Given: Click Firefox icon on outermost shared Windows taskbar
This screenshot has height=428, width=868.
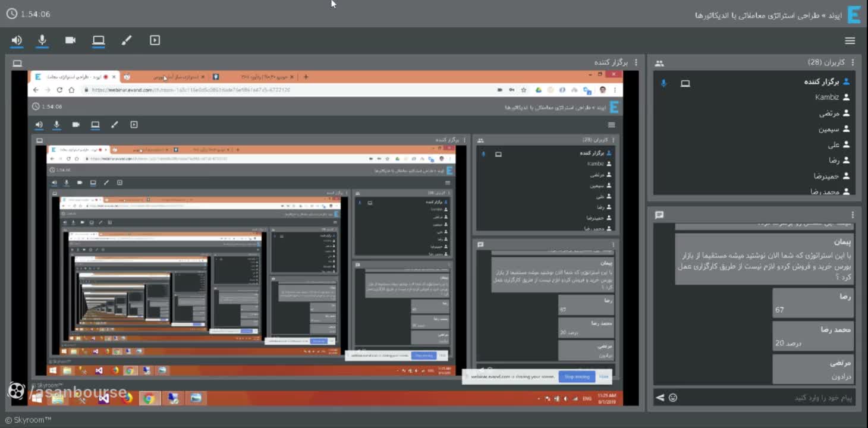Looking at the screenshot, I should click(x=127, y=398).
